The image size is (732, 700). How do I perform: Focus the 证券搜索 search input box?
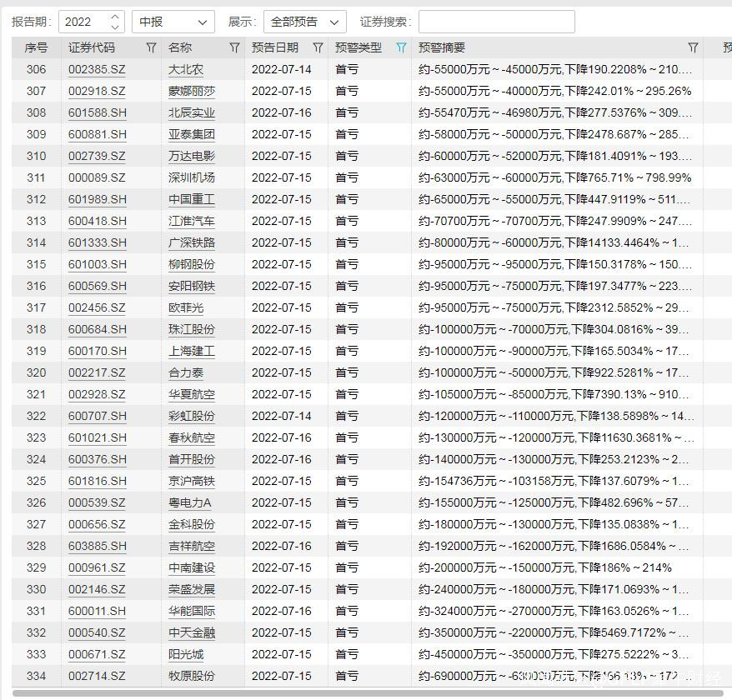(x=497, y=22)
